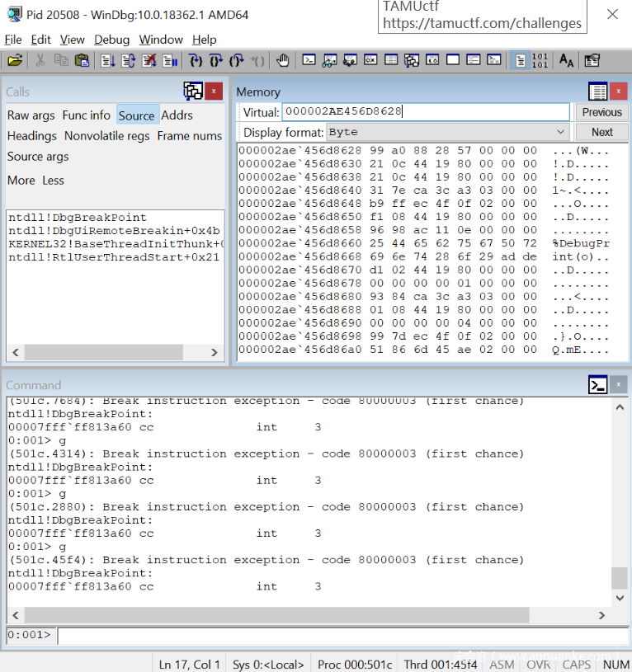Click the Open Source File folder icon
Viewport: 632px width, 672px height.
(x=14, y=60)
